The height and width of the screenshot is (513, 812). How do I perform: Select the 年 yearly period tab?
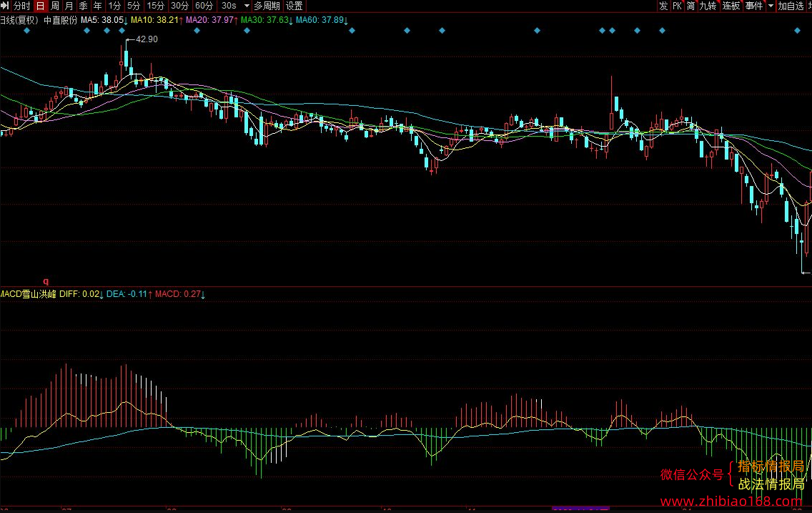(98, 6)
